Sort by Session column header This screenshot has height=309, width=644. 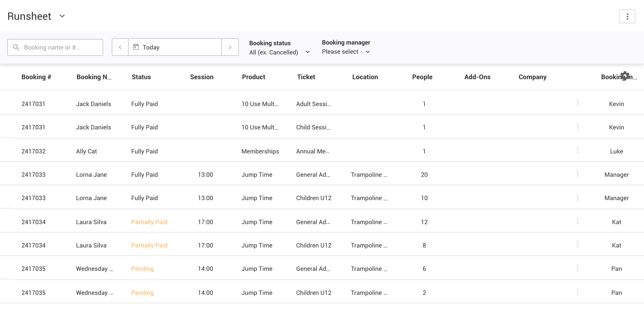pyautogui.click(x=202, y=77)
